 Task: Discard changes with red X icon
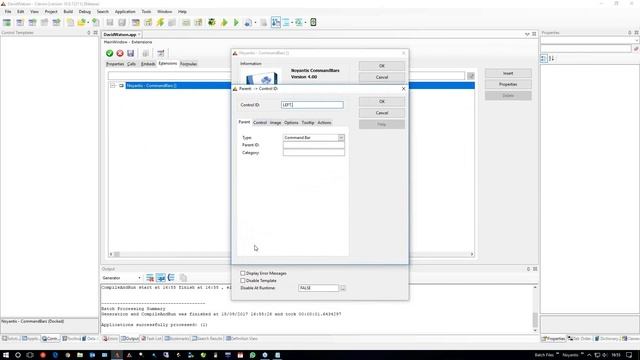120,53
